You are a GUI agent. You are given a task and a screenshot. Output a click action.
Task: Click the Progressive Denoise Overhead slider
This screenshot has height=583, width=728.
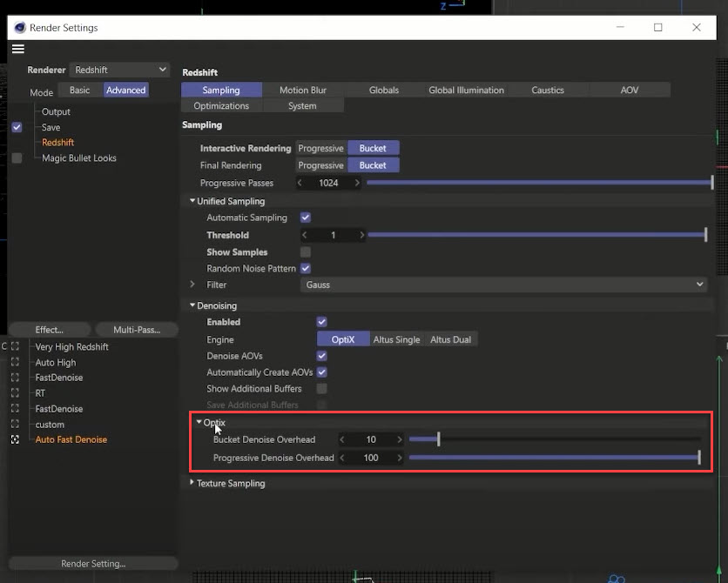pos(555,458)
